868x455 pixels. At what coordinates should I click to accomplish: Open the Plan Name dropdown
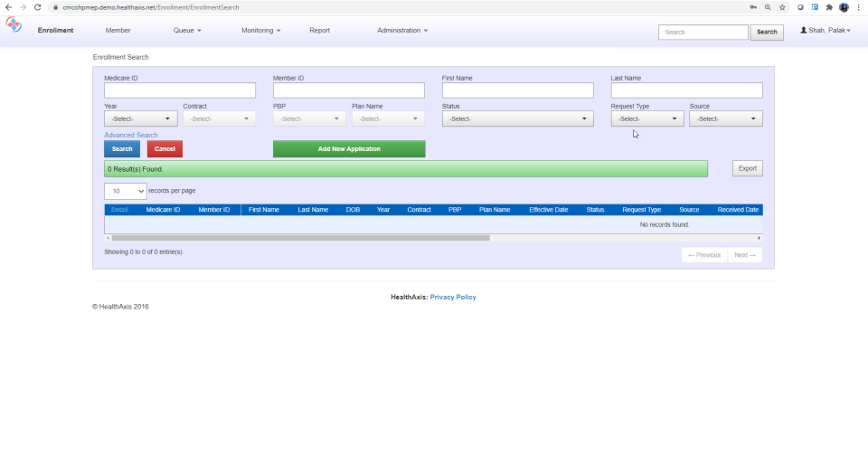coord(388,118)
